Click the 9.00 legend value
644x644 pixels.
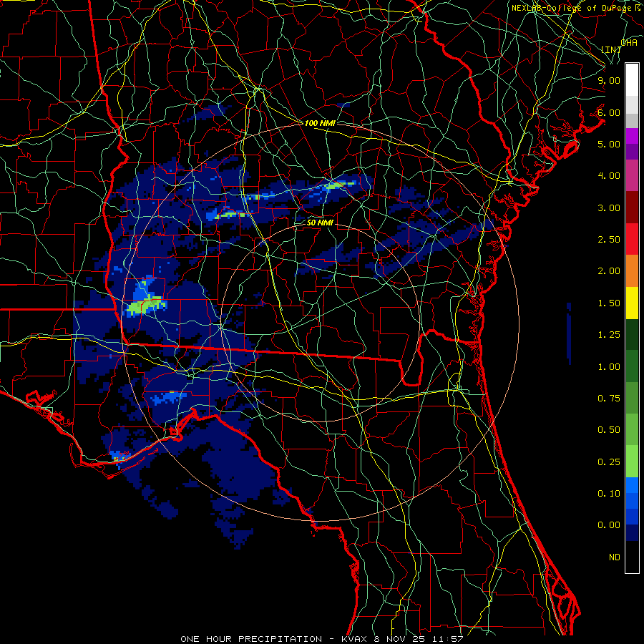609,80
